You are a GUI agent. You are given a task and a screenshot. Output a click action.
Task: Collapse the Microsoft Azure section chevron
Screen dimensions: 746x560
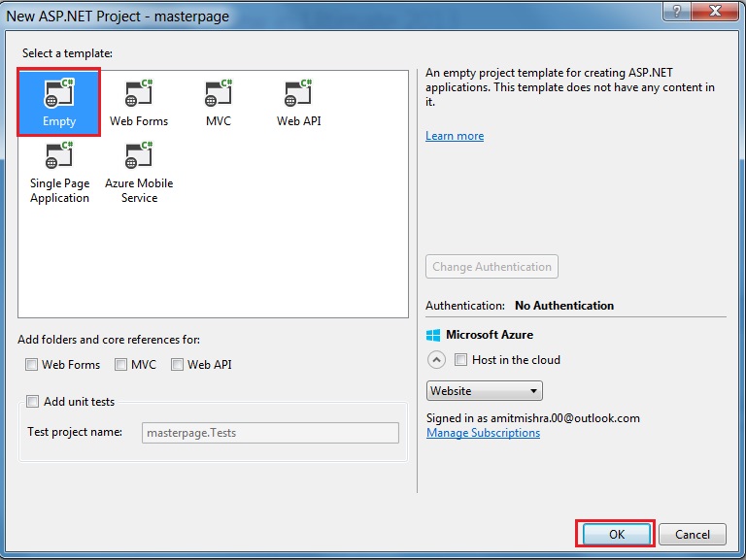[436, 360]
